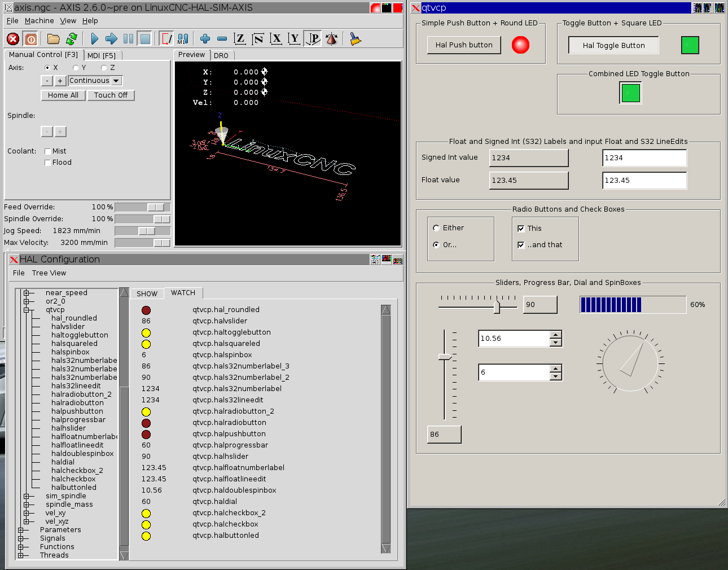The image size is (728, 570).
Task: Select the rotated Z view icon
Action: click(258, 39)
